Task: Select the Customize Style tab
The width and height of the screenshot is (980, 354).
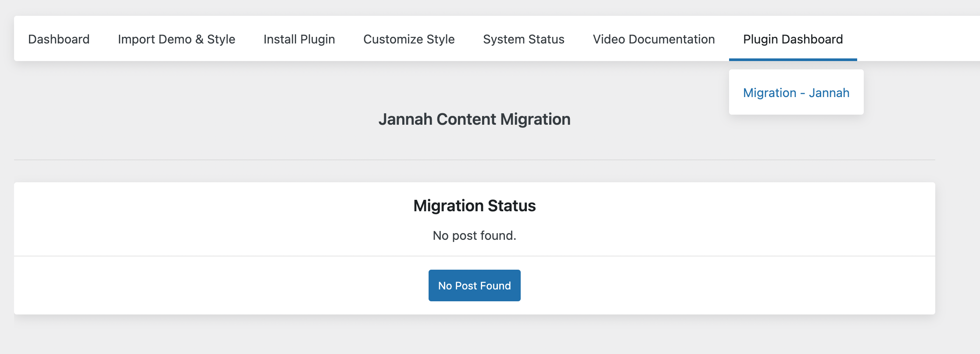Action: 409,39
